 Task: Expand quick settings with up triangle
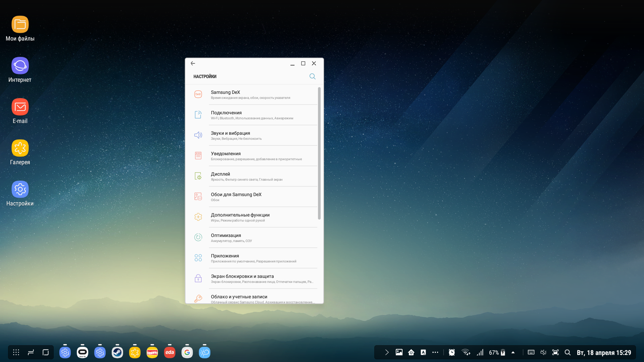coord(513,352)
